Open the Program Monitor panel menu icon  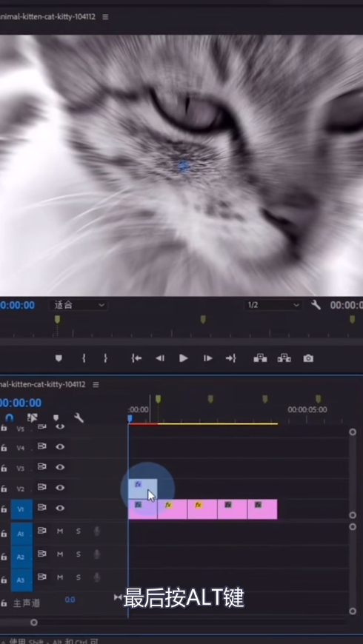click(x=105, y=17)
